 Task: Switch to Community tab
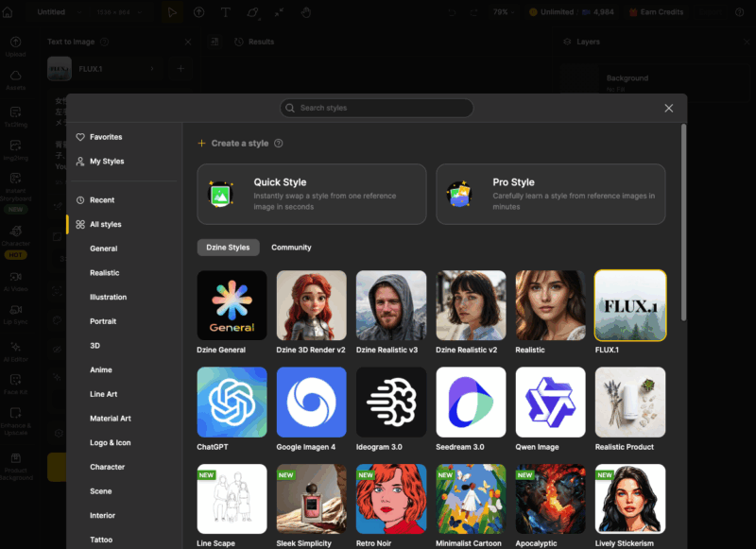tap(291, 248)
